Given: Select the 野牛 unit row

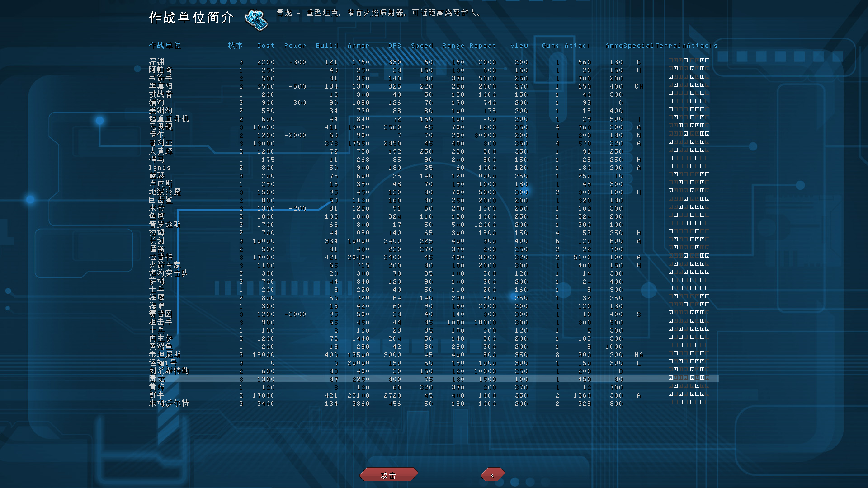Looking at the screenshot, I should pos(434,395).
